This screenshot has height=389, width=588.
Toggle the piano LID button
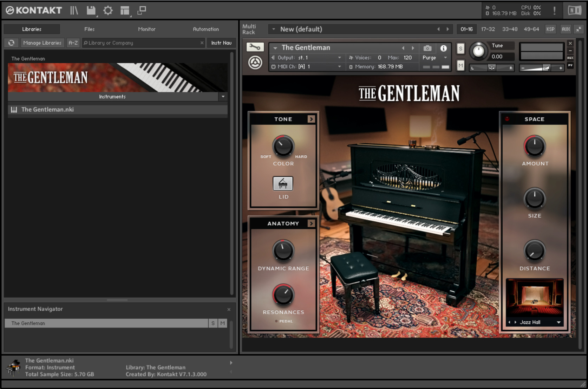coord(283,183)
